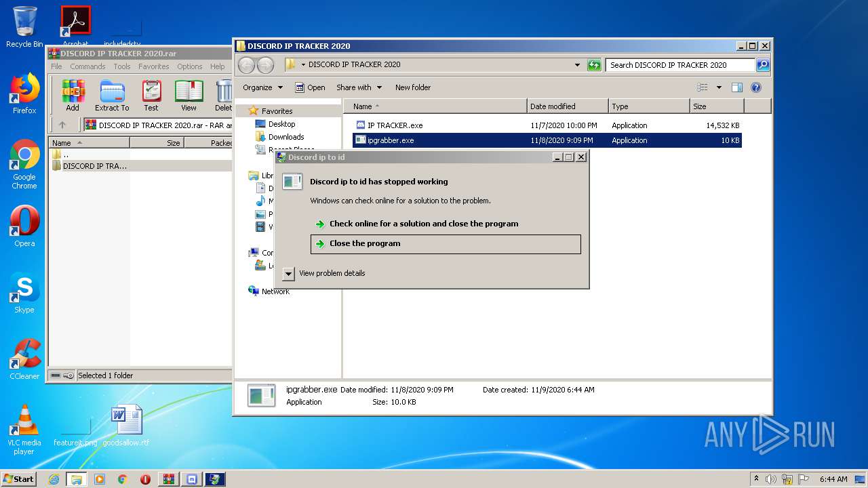Image resolution: width=868 pixels, height=488 pixels.
Task: Click Close the program option
Action: [446, 244]
